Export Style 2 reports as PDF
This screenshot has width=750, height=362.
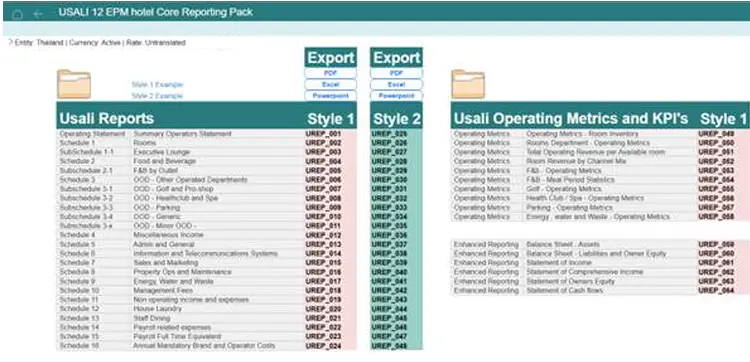tap(397, 73)
